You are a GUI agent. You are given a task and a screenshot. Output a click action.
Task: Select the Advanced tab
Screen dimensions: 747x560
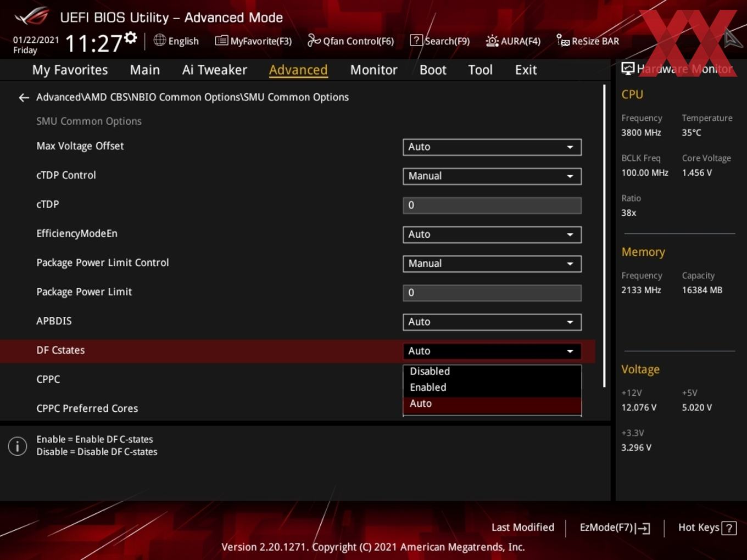pyautogui.click(x=298, y=70)
